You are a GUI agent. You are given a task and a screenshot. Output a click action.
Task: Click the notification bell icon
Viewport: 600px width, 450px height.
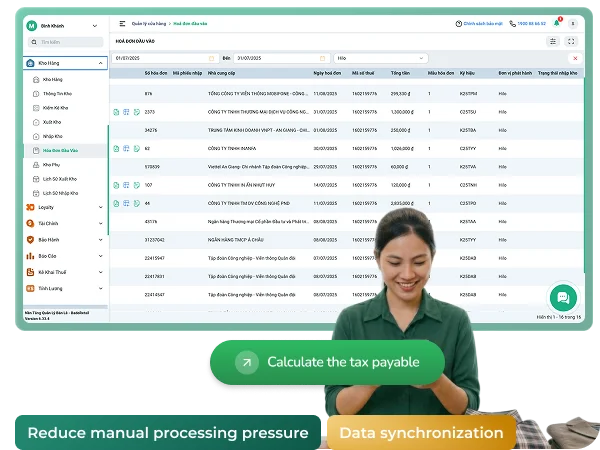coord(556,23)
